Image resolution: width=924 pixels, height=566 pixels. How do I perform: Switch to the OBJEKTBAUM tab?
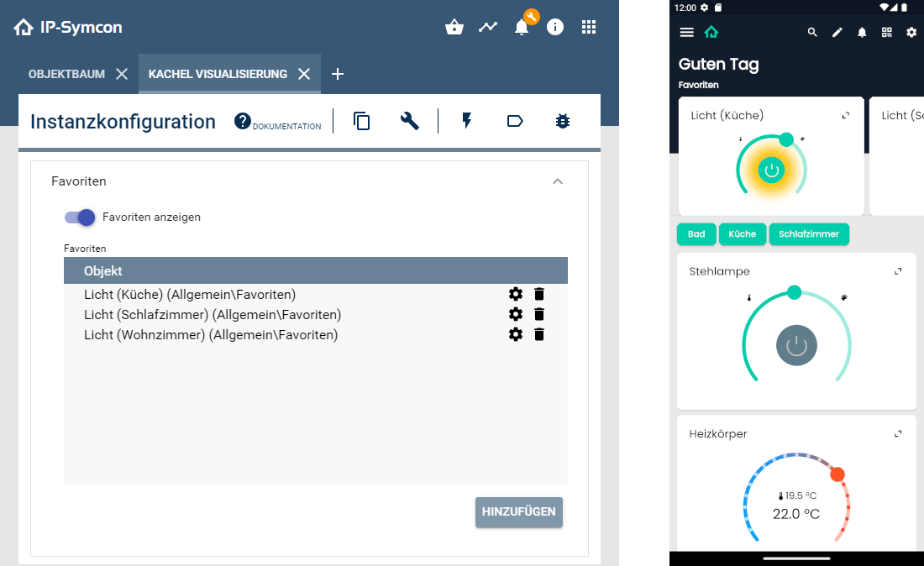coord(67,73)
